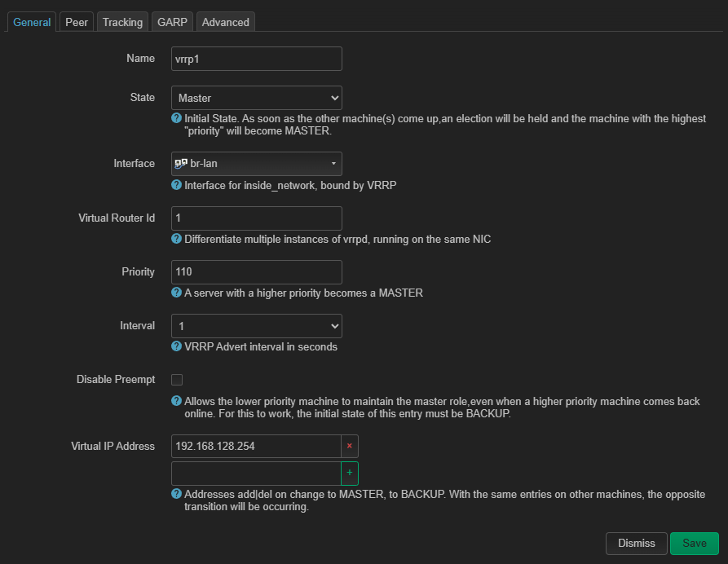This screenshot has height=564, width=728.
Task: Select the Advanced tab
Action: click(x=226, y=22)
